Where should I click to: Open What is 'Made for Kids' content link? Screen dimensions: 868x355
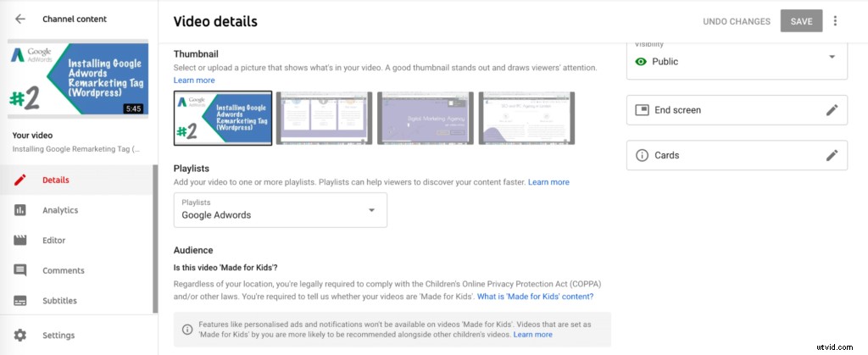click(536, 297)
